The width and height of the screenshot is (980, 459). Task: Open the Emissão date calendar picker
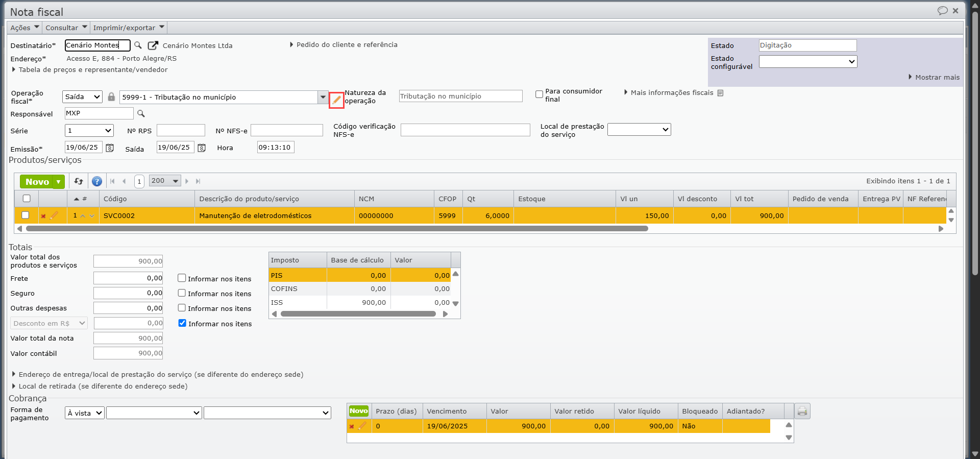(109, 148)
